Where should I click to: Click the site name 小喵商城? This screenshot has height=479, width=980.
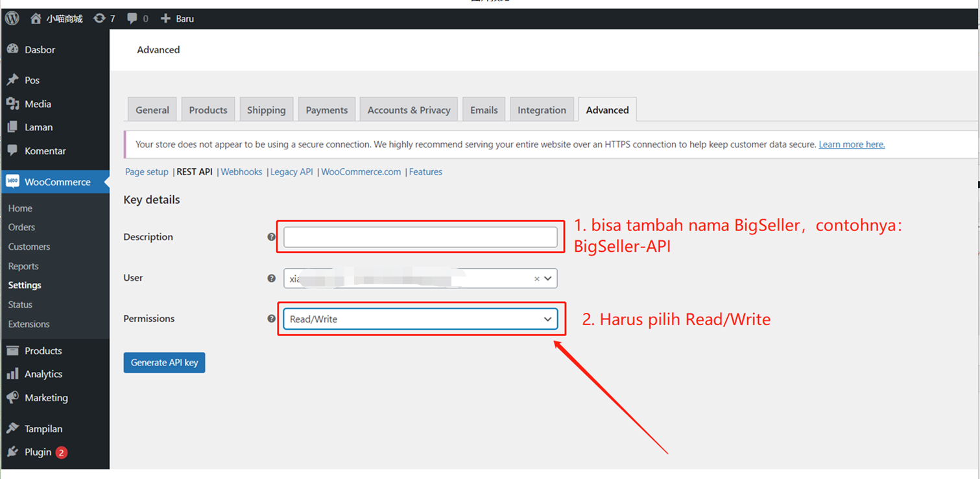point(64,18)
